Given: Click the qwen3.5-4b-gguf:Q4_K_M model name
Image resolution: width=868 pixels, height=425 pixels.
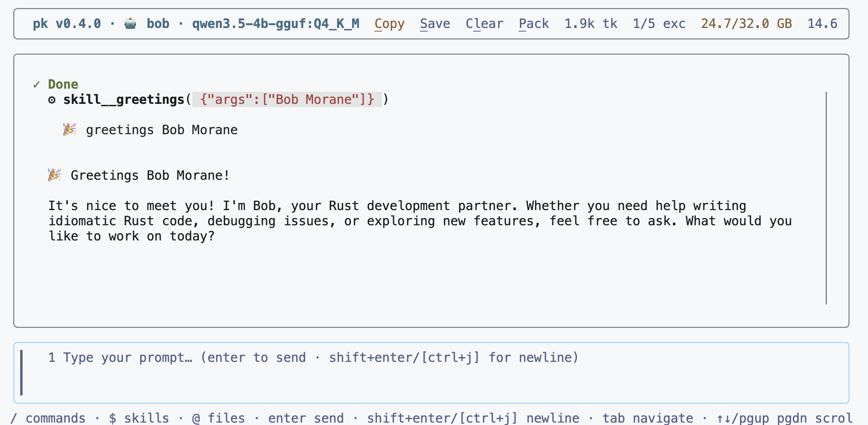Looking at the screenshot, I should (x=276, y=24).
